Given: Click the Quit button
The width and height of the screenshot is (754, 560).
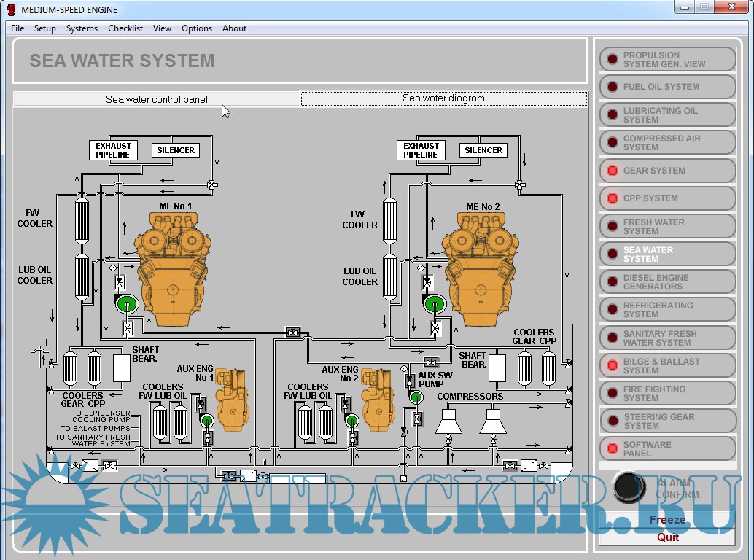Looking at the screenshot, I should (x=667, y=537).
